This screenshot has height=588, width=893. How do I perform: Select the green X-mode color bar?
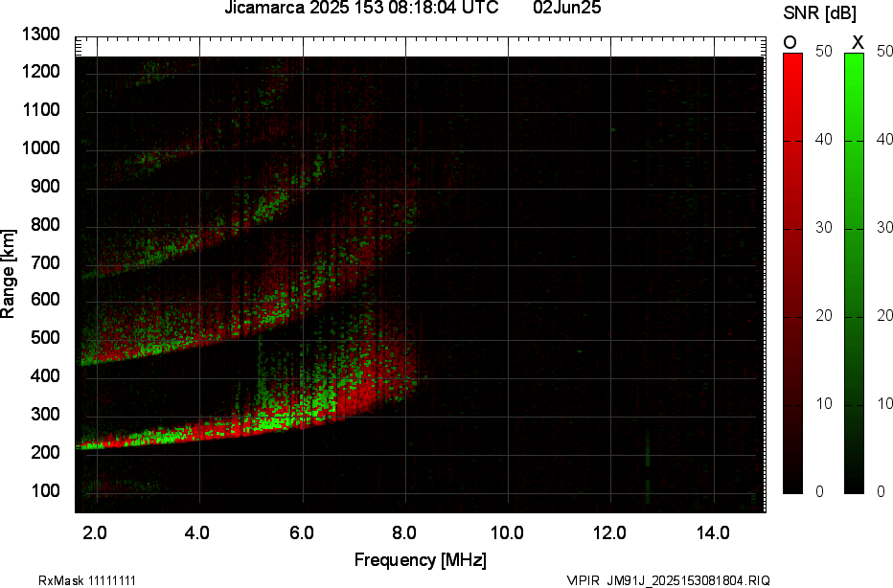click(854, 273)
